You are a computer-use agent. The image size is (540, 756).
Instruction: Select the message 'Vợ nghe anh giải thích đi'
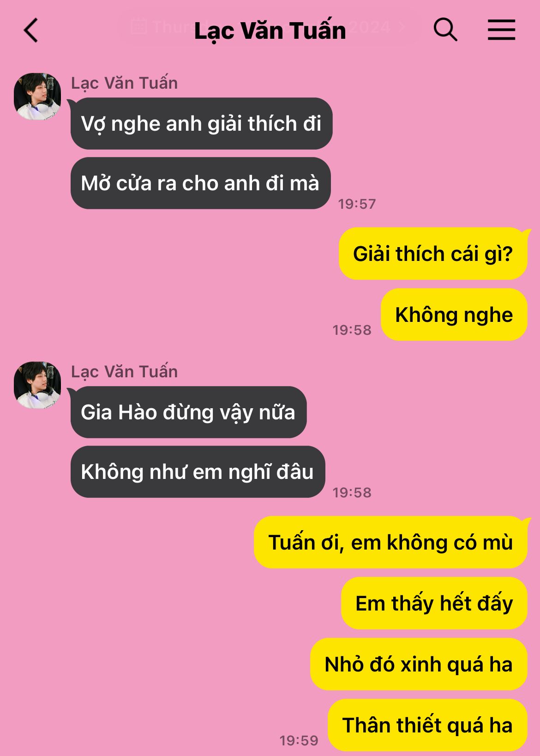201,123
